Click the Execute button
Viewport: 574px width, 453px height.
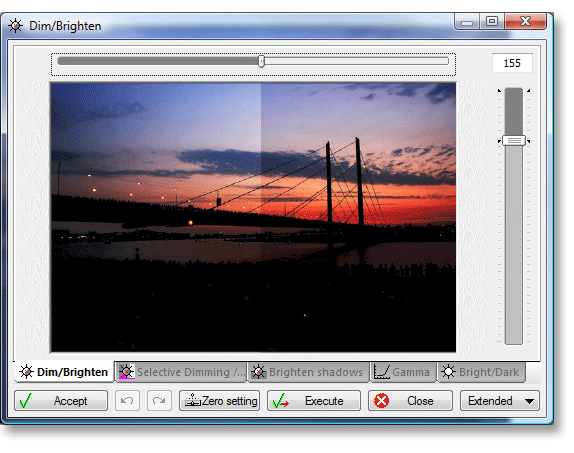[314, 401]
